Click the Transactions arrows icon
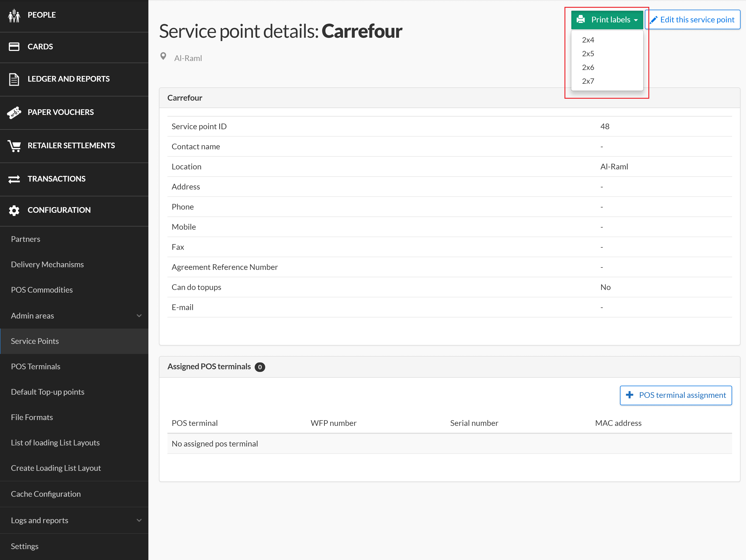 pyautogui.click(x=14, y=179)
